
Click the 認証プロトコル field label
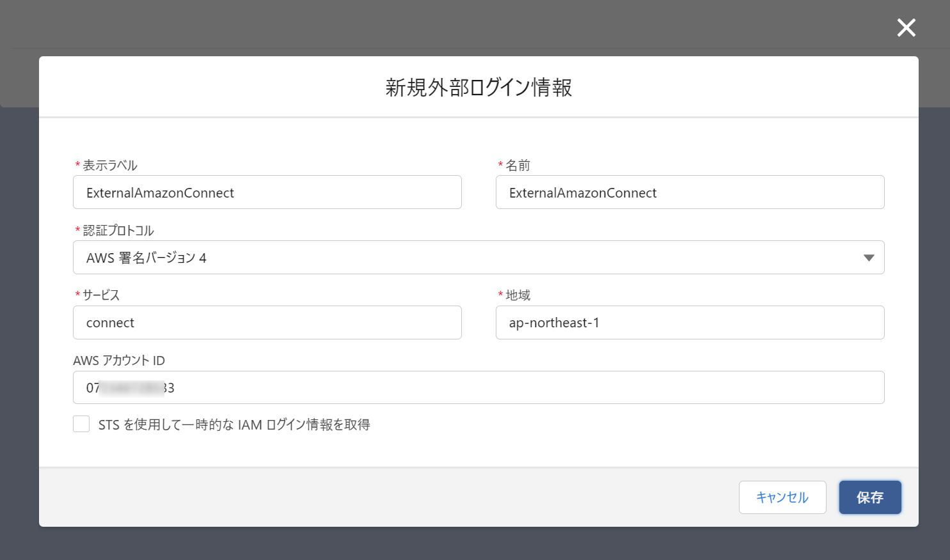[118, 231]
